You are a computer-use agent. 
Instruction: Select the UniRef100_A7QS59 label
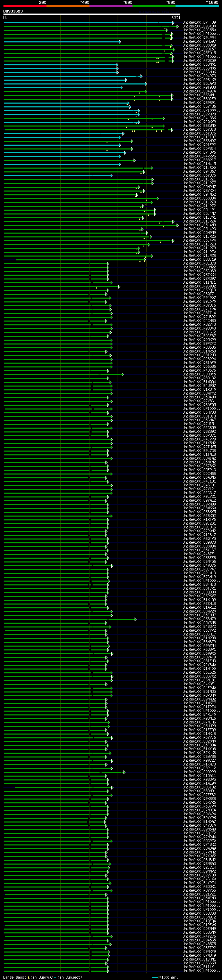[x=199, y=60]
